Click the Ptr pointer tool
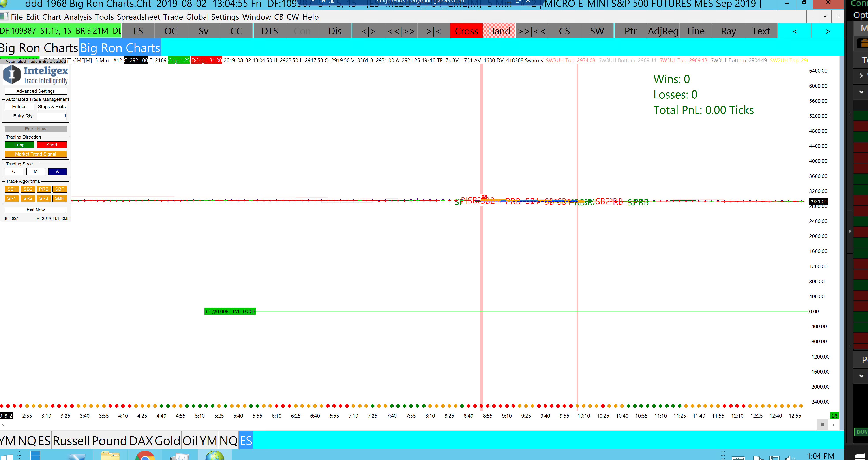 pos(630,31)
